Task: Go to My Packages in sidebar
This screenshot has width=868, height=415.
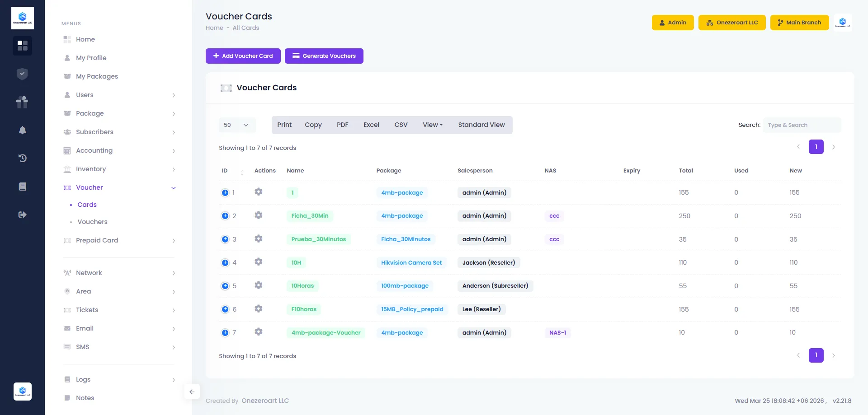Action: coord(97,76)
